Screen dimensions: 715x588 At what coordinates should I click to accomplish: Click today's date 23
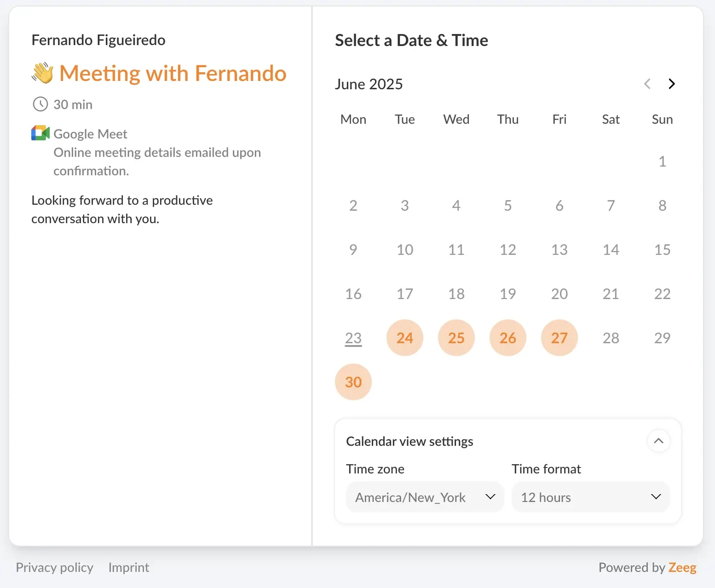coord(353,338)
